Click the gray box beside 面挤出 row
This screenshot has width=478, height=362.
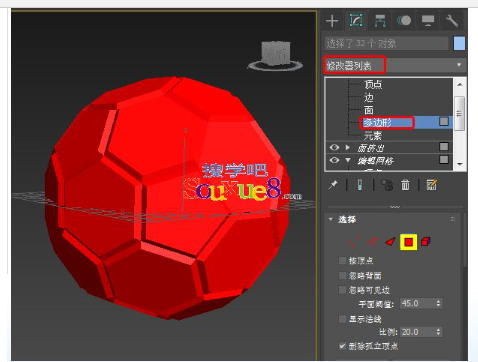[444, 147]
